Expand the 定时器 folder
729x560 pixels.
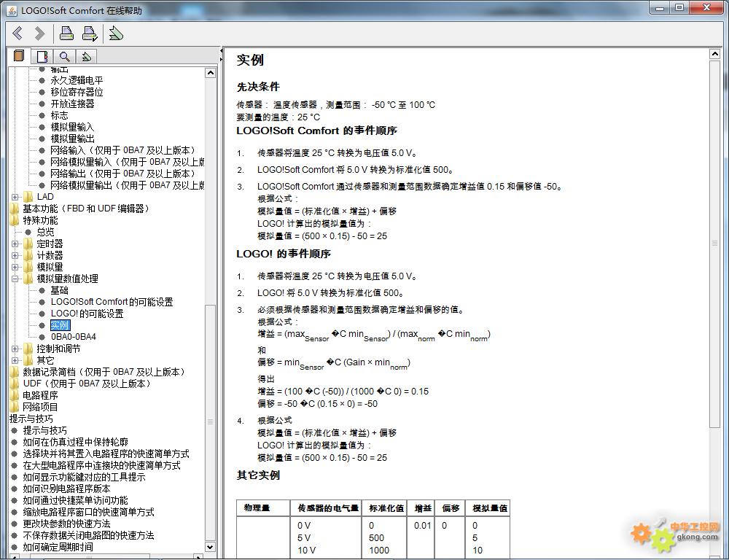tap(15, 244)
